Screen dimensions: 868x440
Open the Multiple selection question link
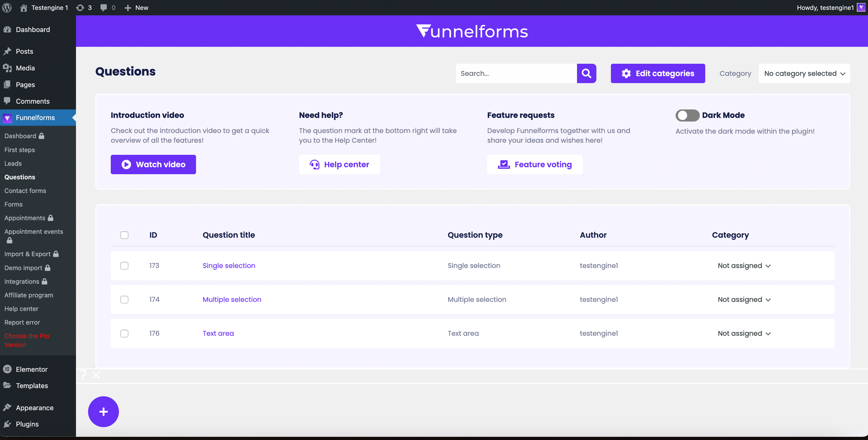click(x=232, y=299)
